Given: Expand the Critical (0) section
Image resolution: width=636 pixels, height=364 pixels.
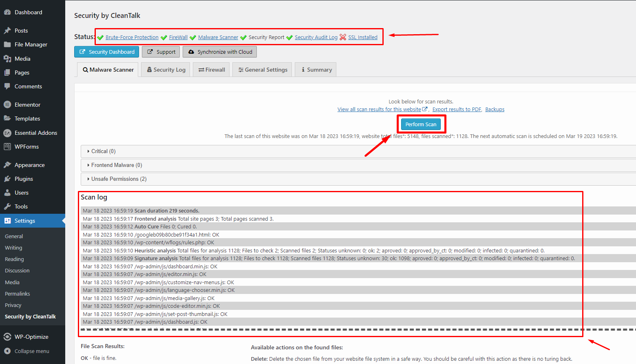Looking at the screenshot, I should [x=358, y=151].
